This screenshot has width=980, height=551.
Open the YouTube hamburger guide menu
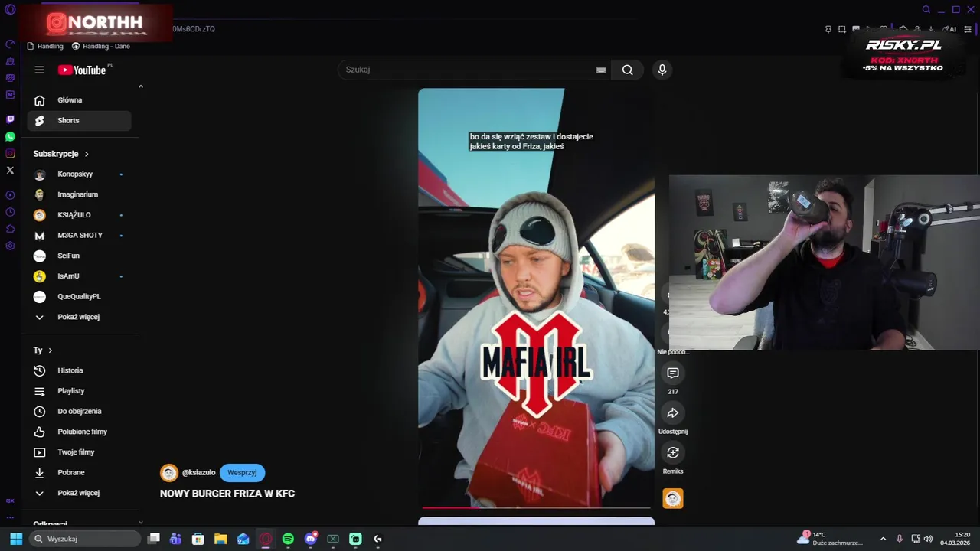39,70
